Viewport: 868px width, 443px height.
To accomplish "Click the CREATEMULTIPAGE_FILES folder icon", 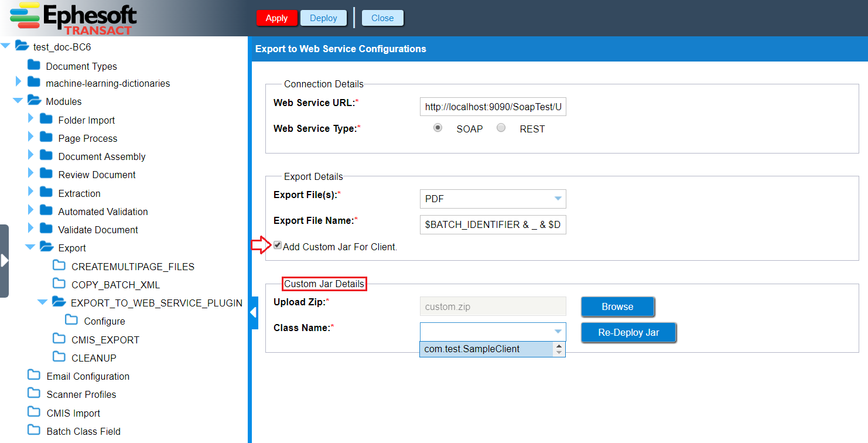I will pyautogui.click(x=59, y=265).
